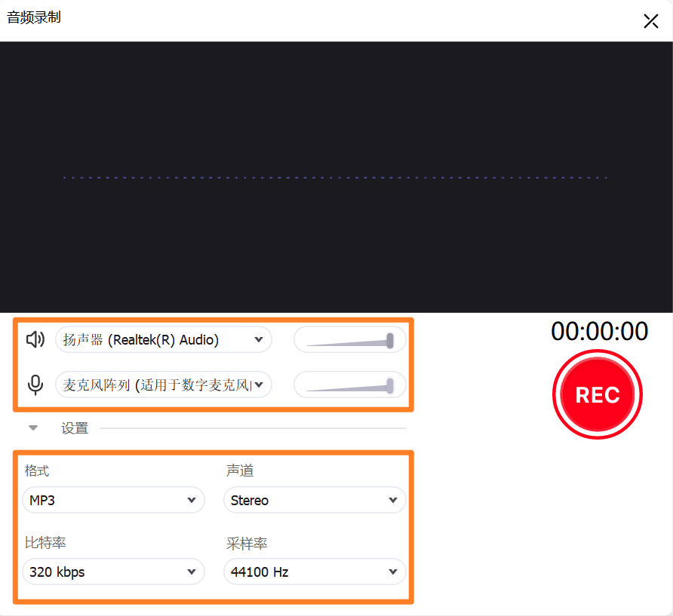Viewport: 673px width, 616px height.
Task: Open the 扬声器 (Realtek(R) Audio) device dropdown
Action: tap(164, 340)
